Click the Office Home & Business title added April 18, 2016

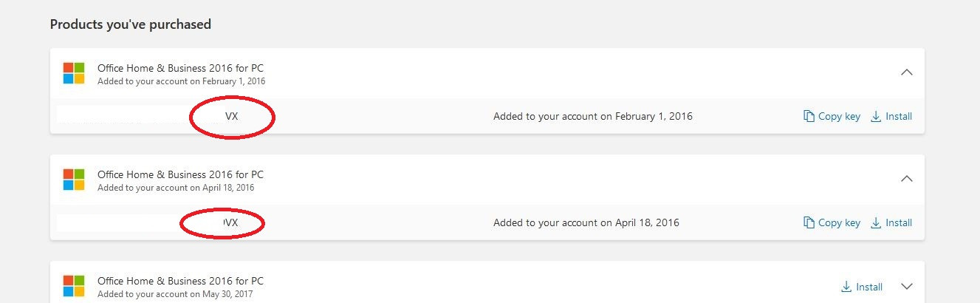tap(180, 174)
